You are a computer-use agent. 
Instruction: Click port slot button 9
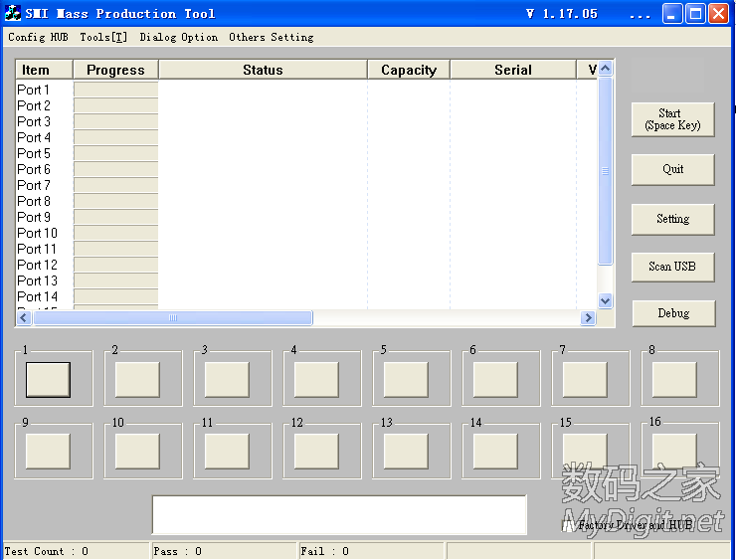pyautogui.click(x=48, y=452)
